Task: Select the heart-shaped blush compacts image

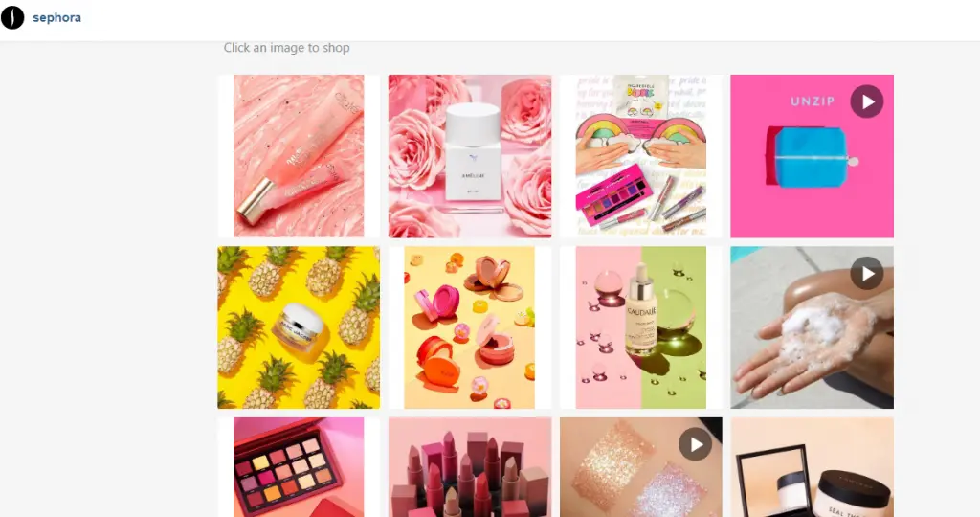Action: [470, 327]
